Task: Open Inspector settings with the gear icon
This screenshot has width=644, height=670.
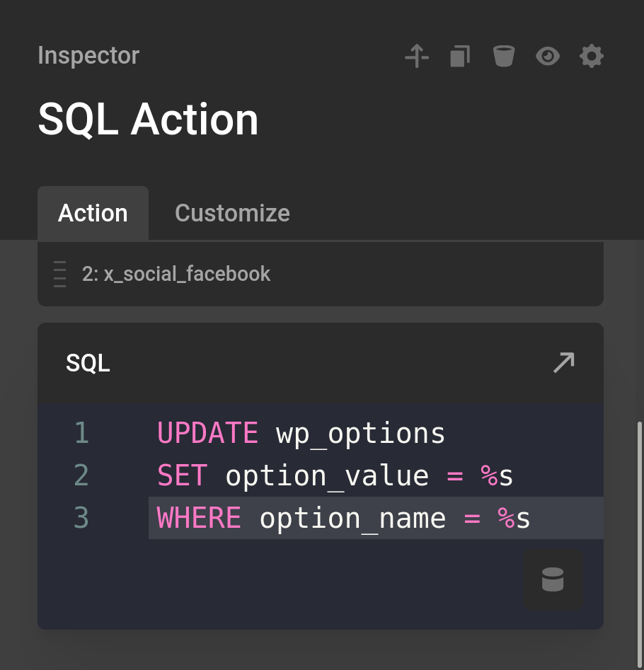Action: 591,56
